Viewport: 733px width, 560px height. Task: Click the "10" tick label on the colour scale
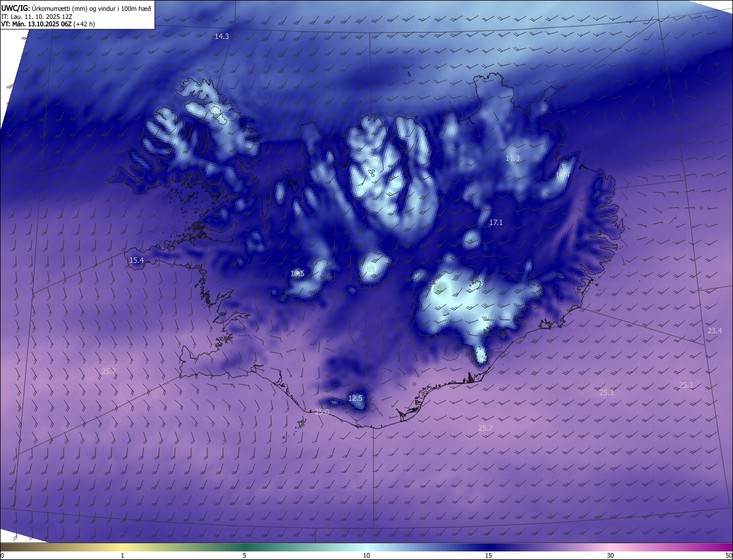[366, 556]
